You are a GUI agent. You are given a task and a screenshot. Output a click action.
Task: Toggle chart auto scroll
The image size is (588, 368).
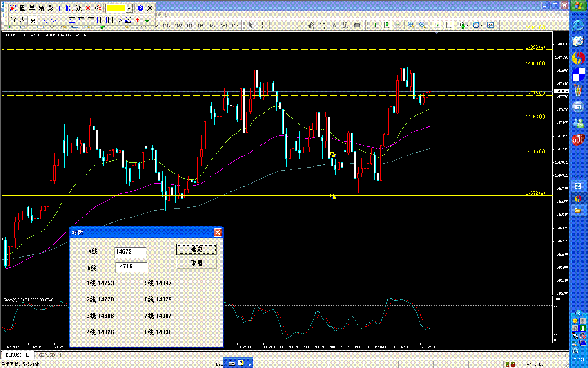pyautogui.click(x=437, y=25)
